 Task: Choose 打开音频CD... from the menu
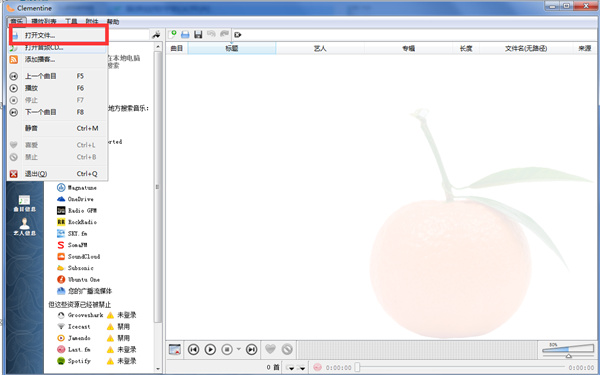tap(57, 48)
